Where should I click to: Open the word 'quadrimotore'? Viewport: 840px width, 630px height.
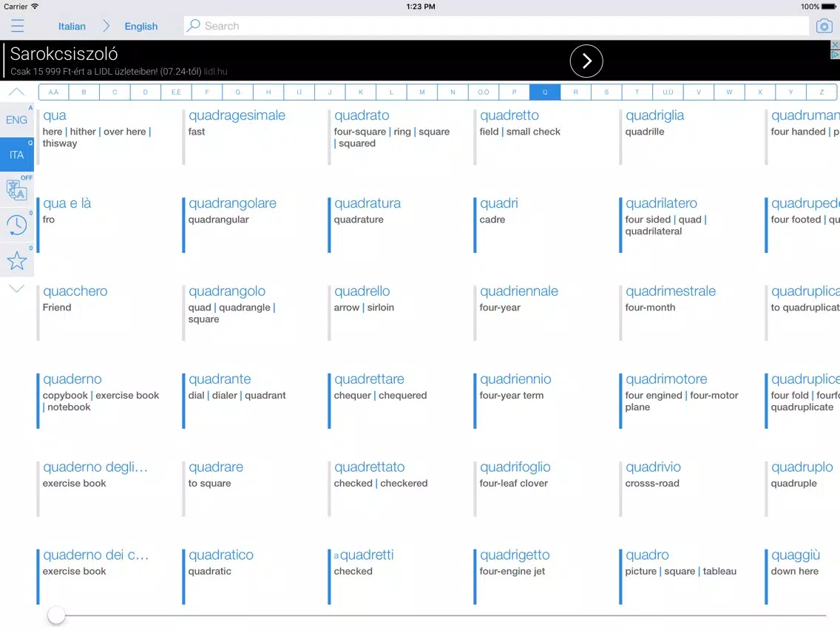click(x=666, y=379)
